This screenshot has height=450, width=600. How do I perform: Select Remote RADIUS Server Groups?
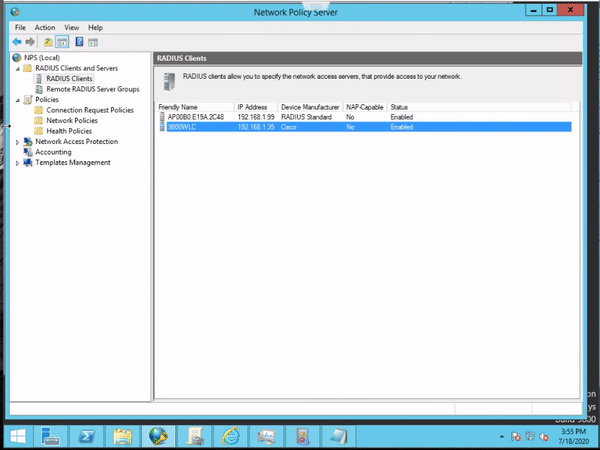pos(92,89)
